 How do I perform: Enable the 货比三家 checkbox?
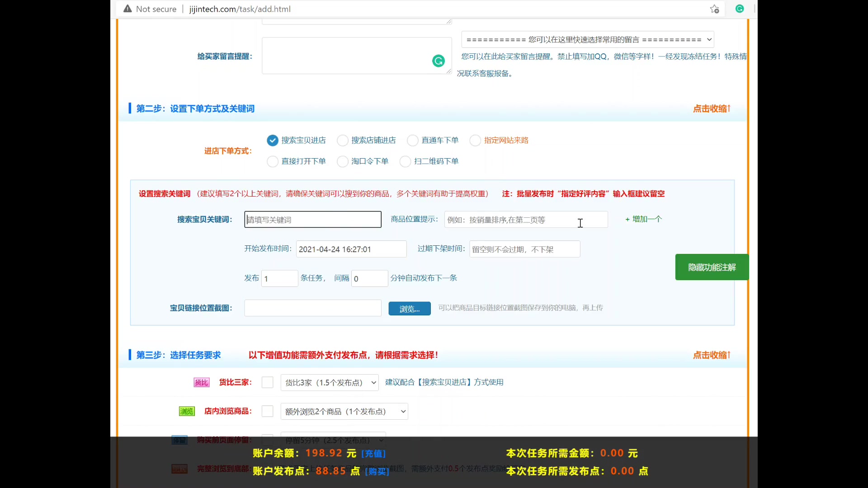tap(268, 383)
